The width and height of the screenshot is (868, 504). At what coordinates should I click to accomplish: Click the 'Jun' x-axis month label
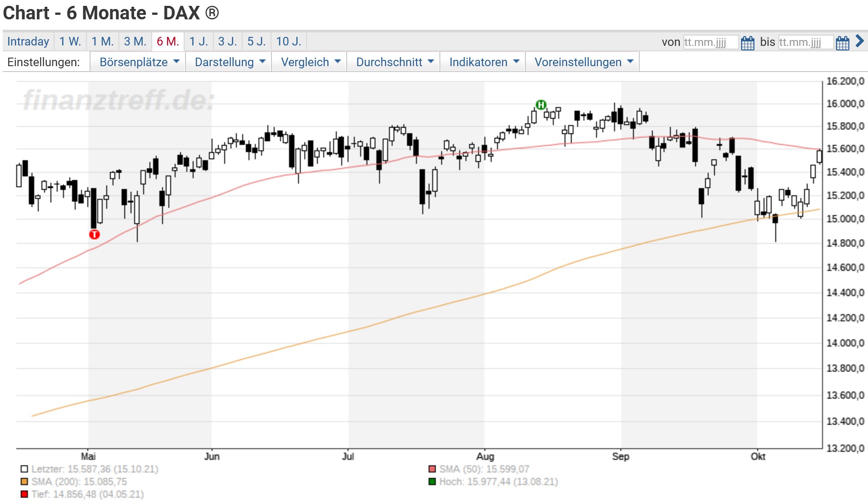212,456
